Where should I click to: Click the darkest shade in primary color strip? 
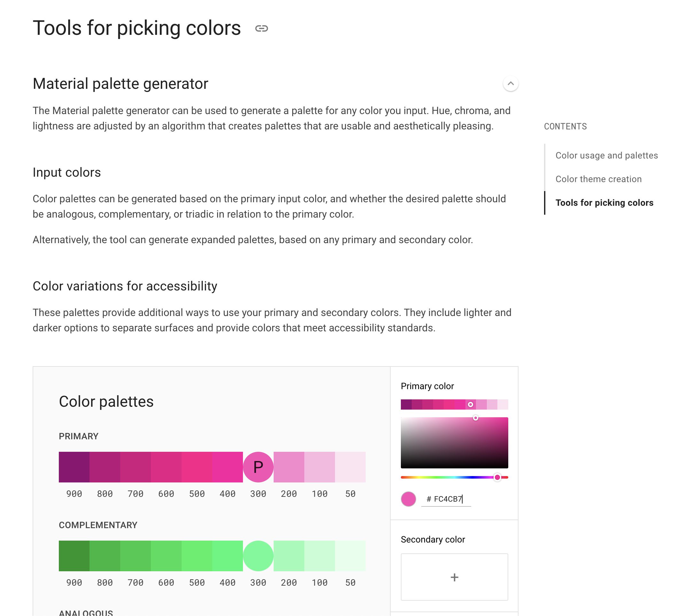(x=406, y=404)
